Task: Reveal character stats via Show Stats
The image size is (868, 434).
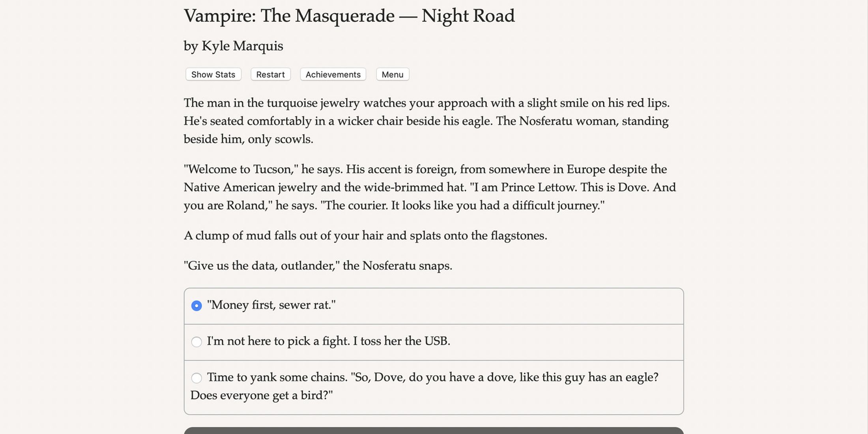Action: coord(213,74)
